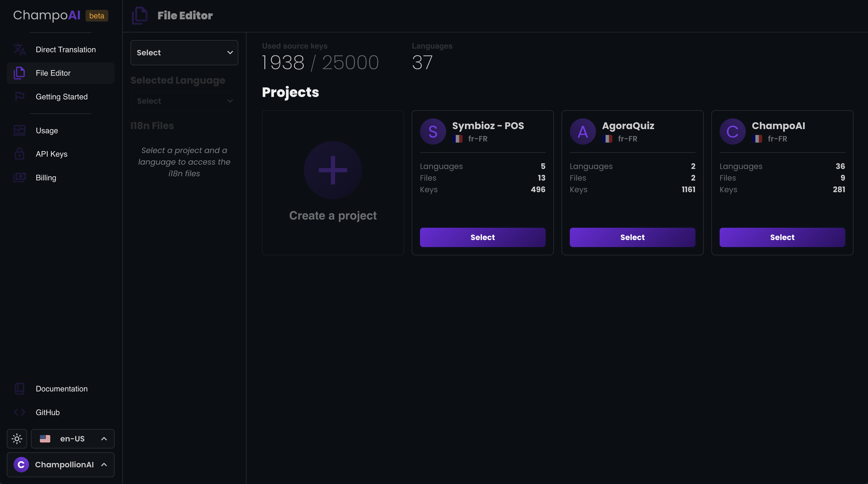The height and width of the screenshot is (484, 868).
Task: Click the API Keys lock icon
Action: (x=20, y=154)
